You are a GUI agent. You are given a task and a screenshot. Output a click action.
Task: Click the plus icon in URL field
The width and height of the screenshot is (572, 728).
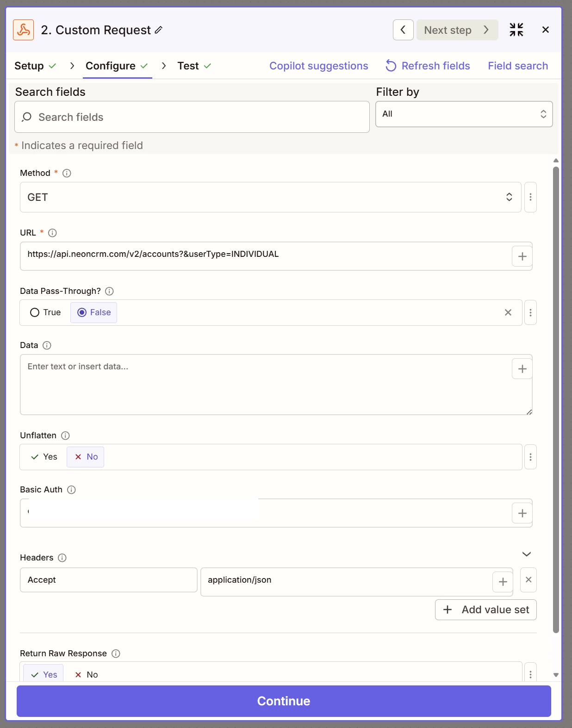(522, 256)
